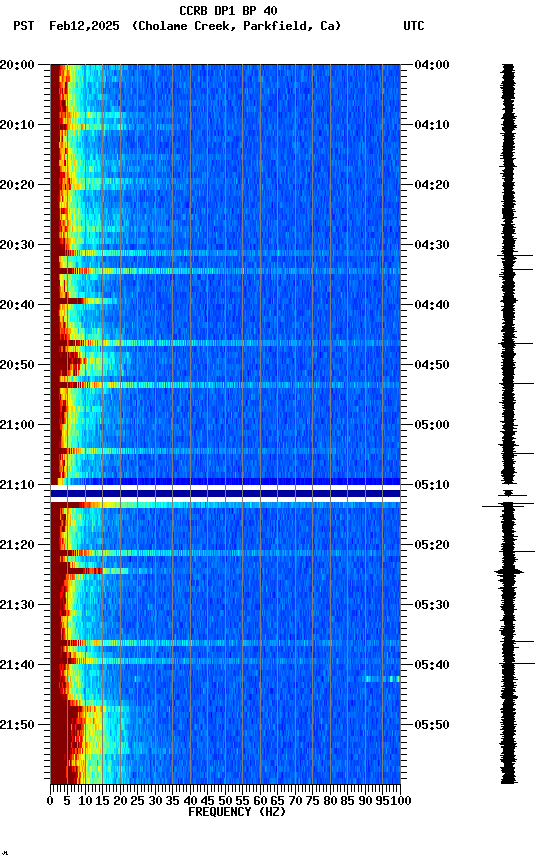Image resolution: width=552 pixels, height=864 pixels.
Task: Click the '5' frequency axis tick label
Action: pyautogui.click(x=67, y=802)
